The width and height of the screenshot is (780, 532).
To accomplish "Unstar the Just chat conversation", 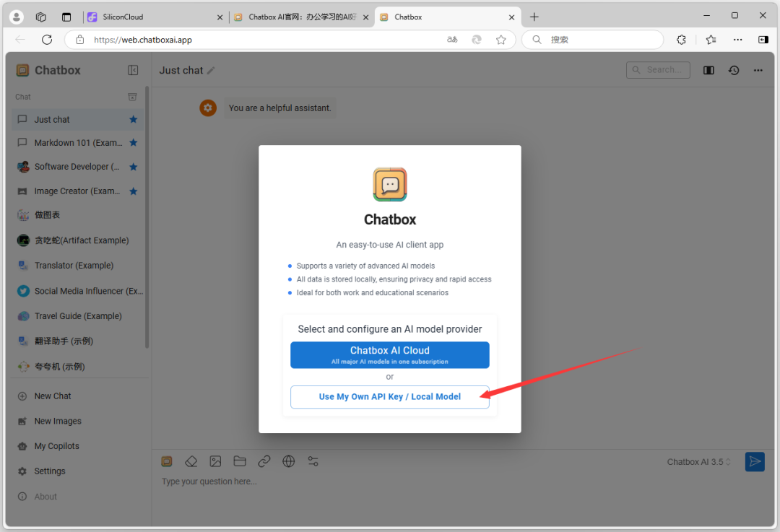I will click(134, 119).
